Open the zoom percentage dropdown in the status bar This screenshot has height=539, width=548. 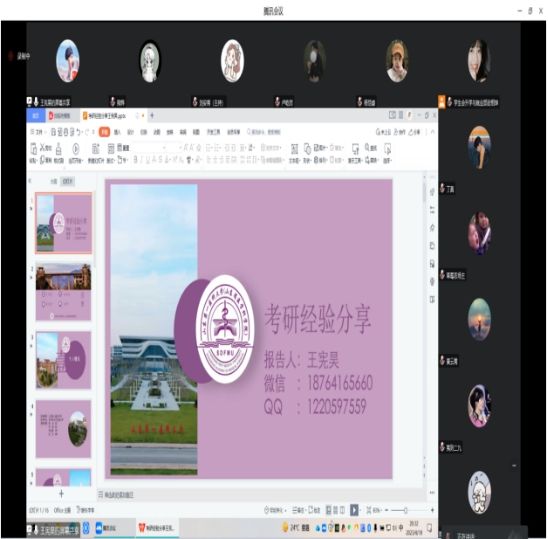(377, 510)
